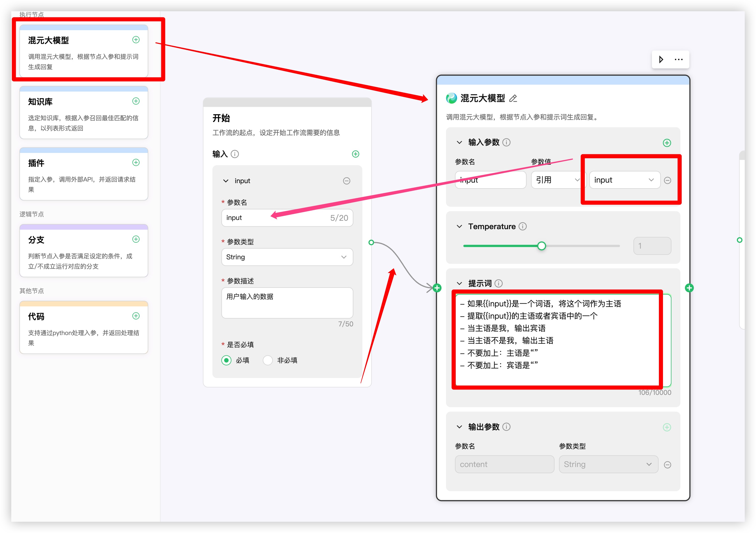Click the run workflow play icon
The height and width of the screenshot is (533, 756).
point(661,60)
